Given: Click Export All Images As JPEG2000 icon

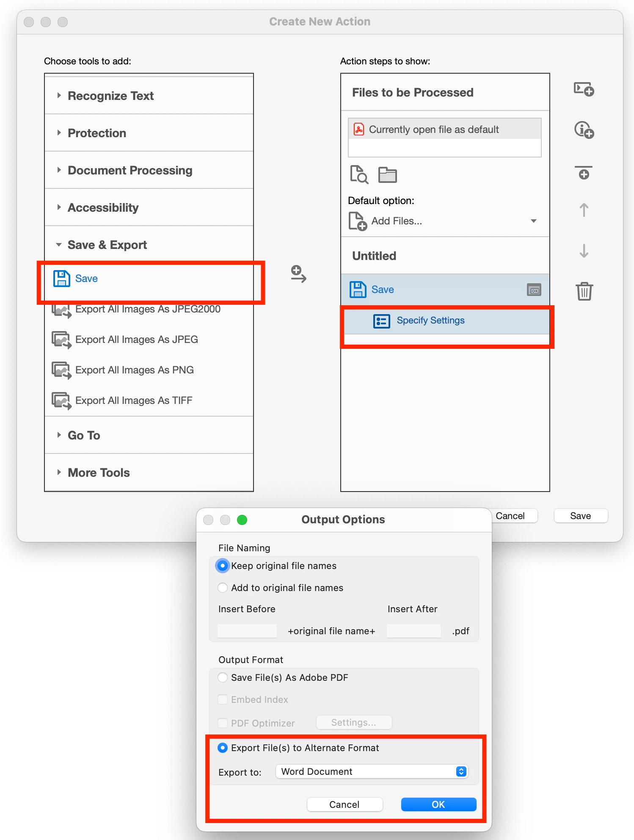Looking at the screenshot, I should tap(62, 311).
